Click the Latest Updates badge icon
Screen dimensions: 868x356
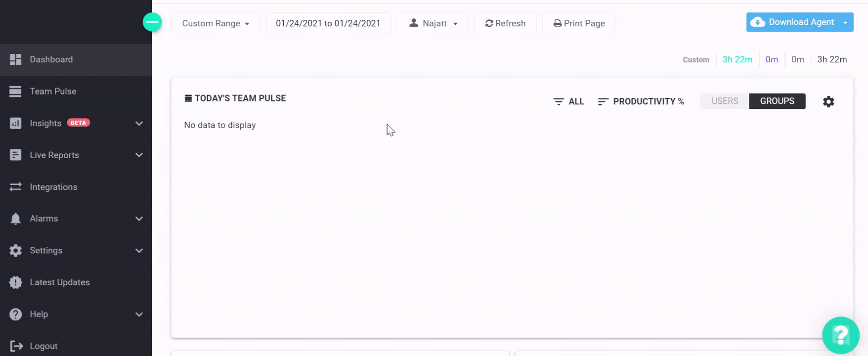click(x=16, y=282)
